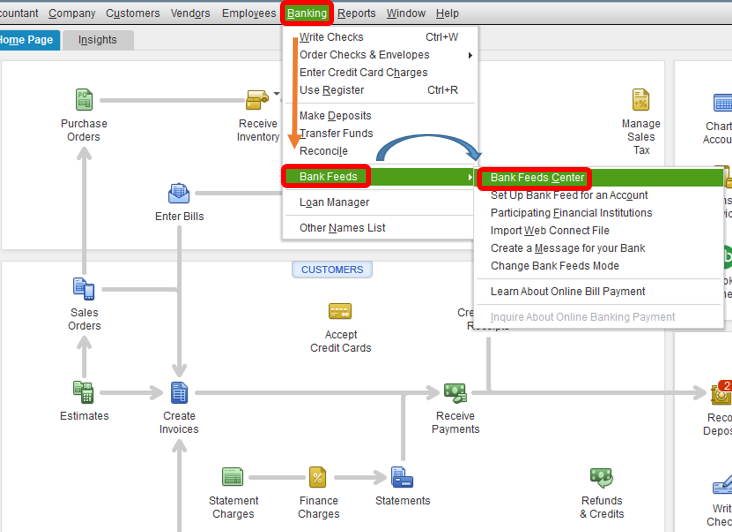Open the Manage Sales Tax icon
Screen dimensions: 732x532
641,99
